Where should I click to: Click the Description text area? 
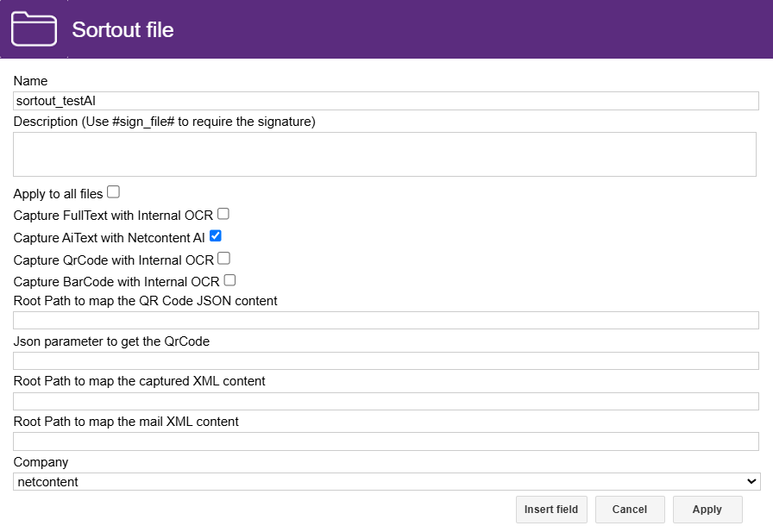(x=386, y=153)
